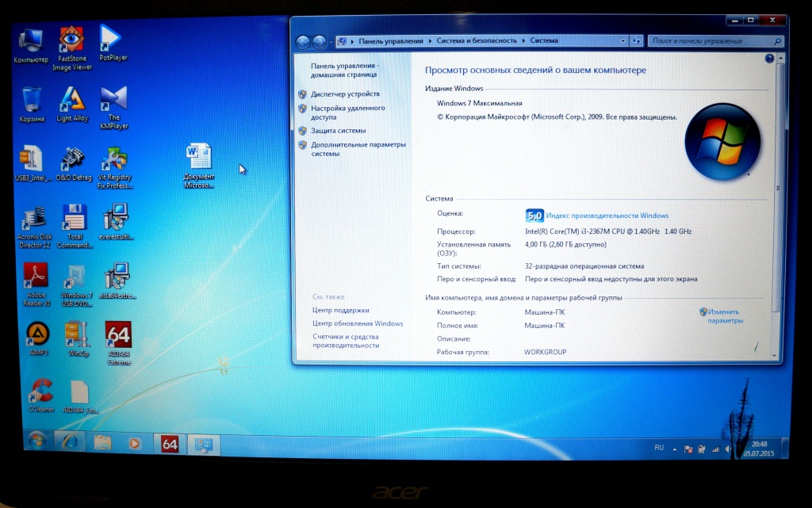812x508 pixels.
Task: Open Защита системы in the left pane
Action: tap(338, 131)
